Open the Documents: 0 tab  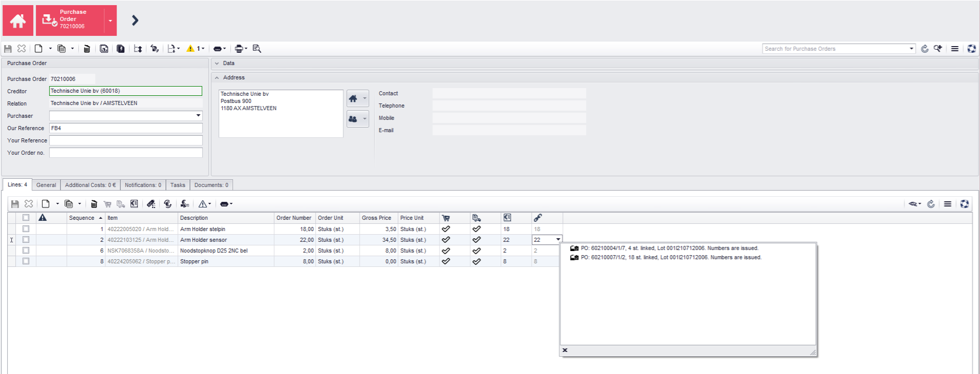tap(211, 185)
